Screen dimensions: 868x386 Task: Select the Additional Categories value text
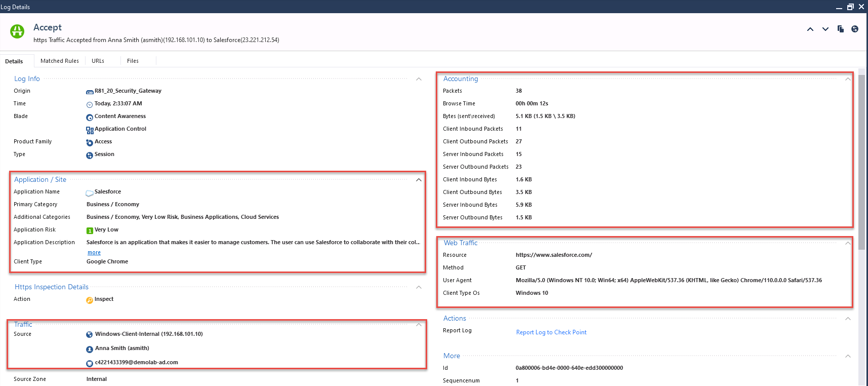click(x=183, y=217)
